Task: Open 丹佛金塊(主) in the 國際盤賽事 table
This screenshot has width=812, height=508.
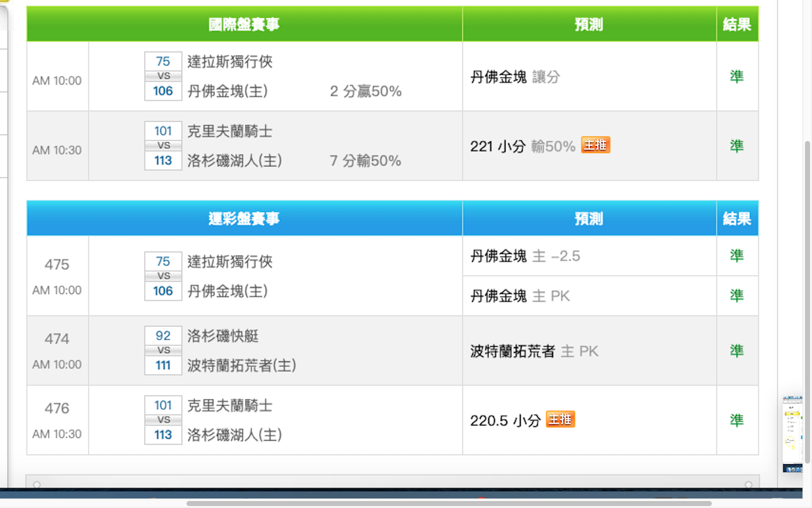Action: tap(228, 91)
